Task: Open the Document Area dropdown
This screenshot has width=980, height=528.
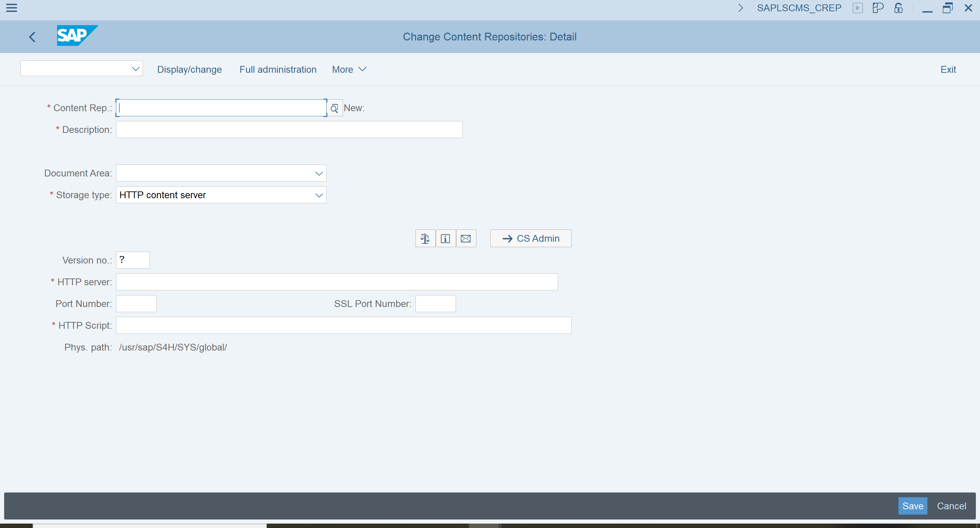Action: (318, 173)
